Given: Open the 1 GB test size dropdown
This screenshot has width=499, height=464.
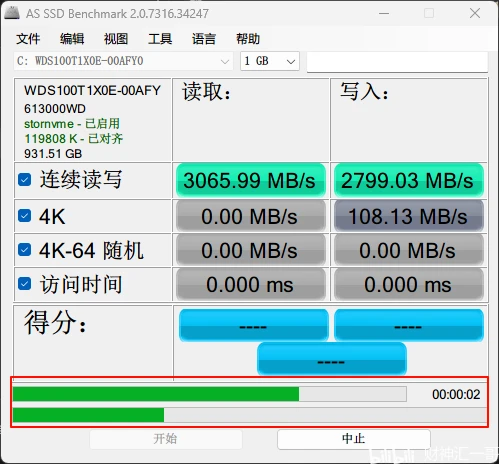Looking at the screenshot, I should [x=270, y=61].
